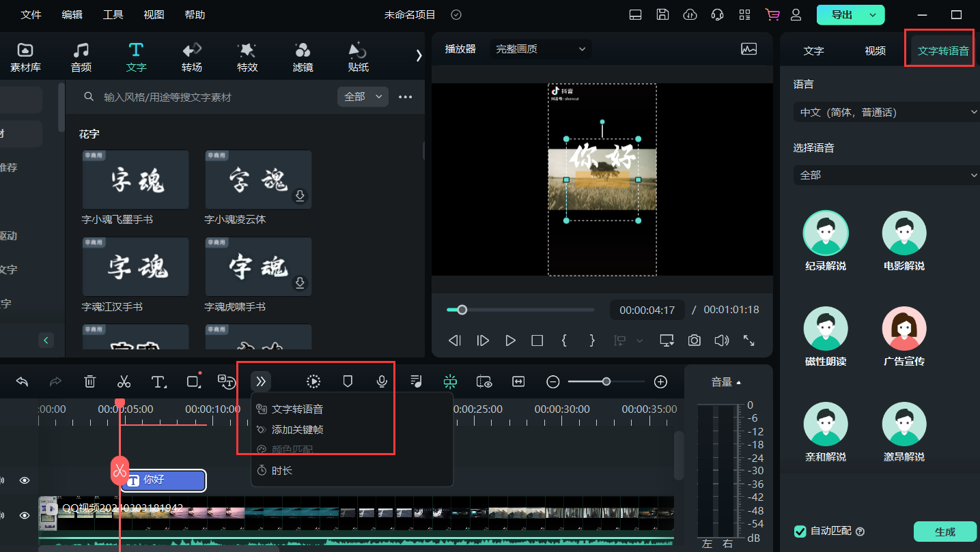Click the scissors split icon in timeline toolbar
This screenshot has width=980, height=552.
click(x=124, y=381)
